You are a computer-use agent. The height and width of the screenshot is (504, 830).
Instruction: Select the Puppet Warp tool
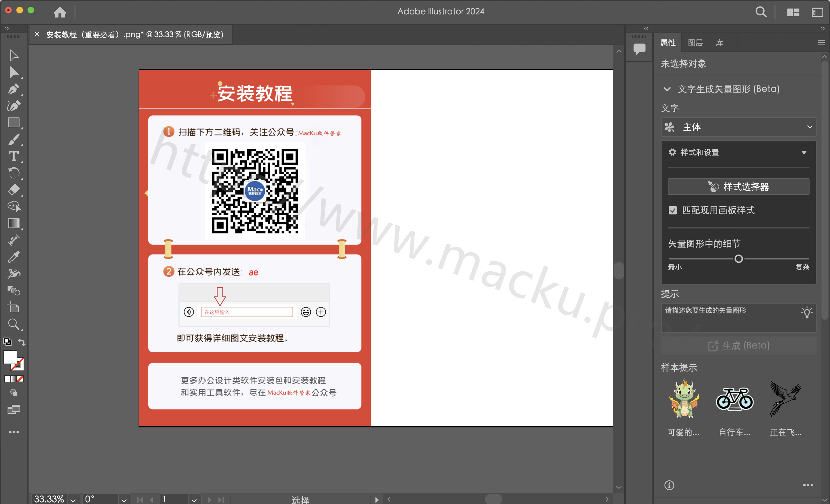tap(14, 274)
